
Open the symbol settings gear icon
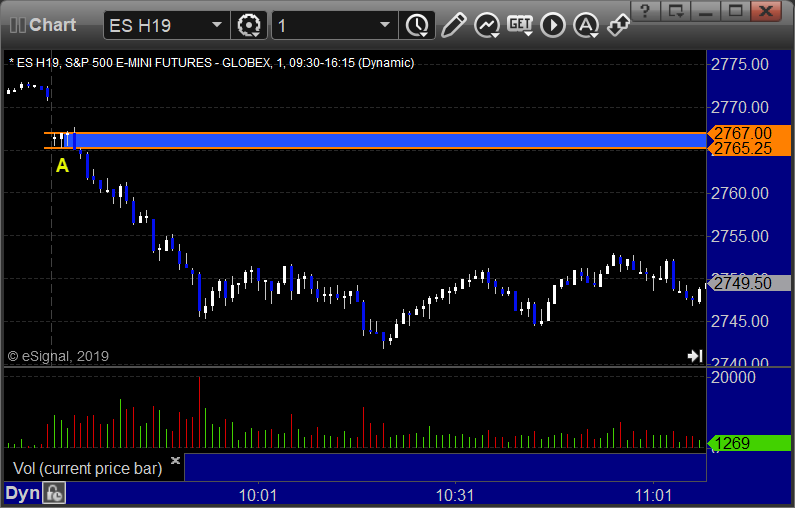[x=249, y=25]
